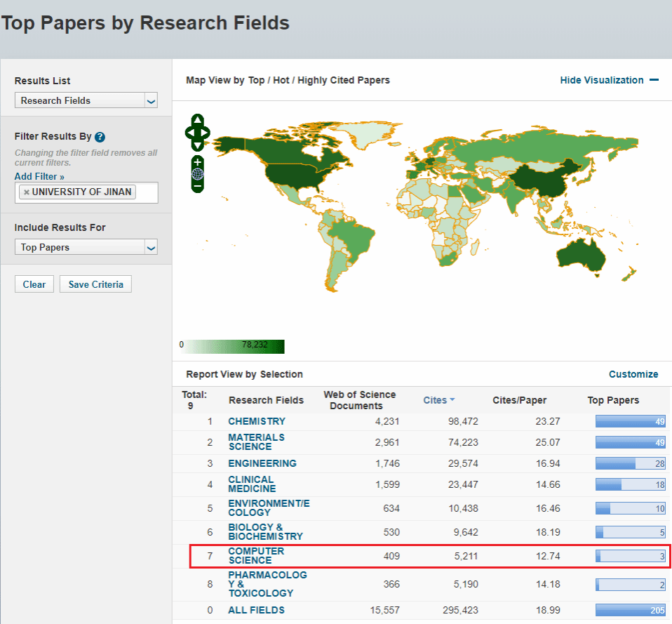Viewport: 672px width, 624px height.
Task: Open the Filter Results By help icon
Action: (100, 137)
